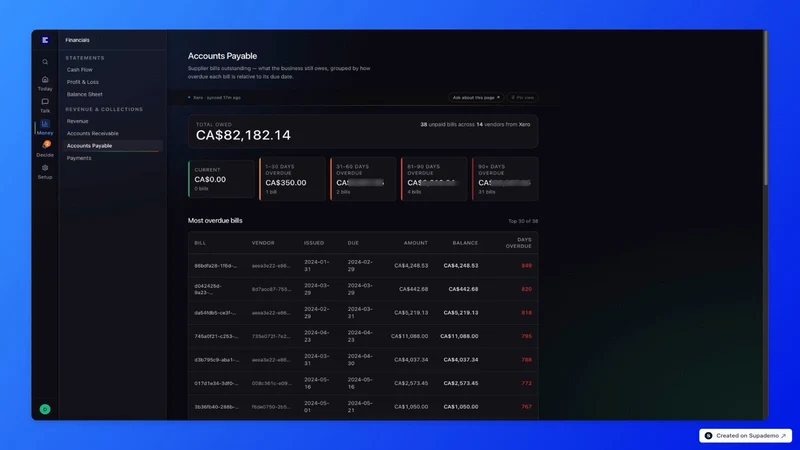The width and height of the screenshot is (800, 450).
Task: Click the Ask about this page button
Action: [476, 97]
